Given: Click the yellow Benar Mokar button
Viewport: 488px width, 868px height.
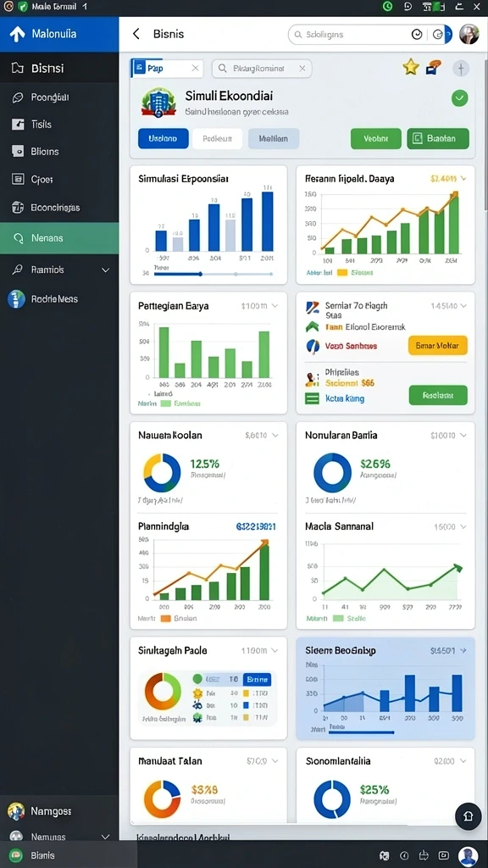Looking at the screenshot, I should click(438, 346).
